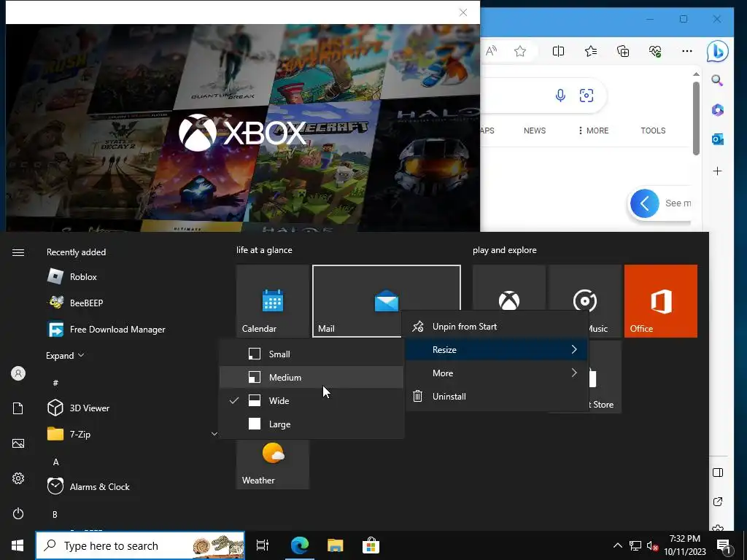Click the Mail tile

pyautogui.click(x=387, y=301)
